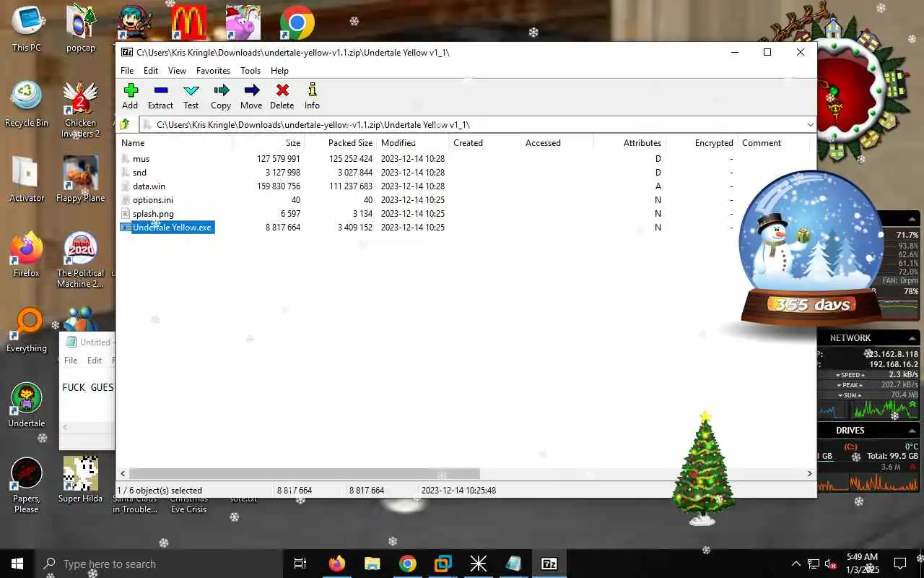The width and height of the screenshot is (924, 578).
Task: Select the Super Hilda desktop icon
Action: [81, 480]
